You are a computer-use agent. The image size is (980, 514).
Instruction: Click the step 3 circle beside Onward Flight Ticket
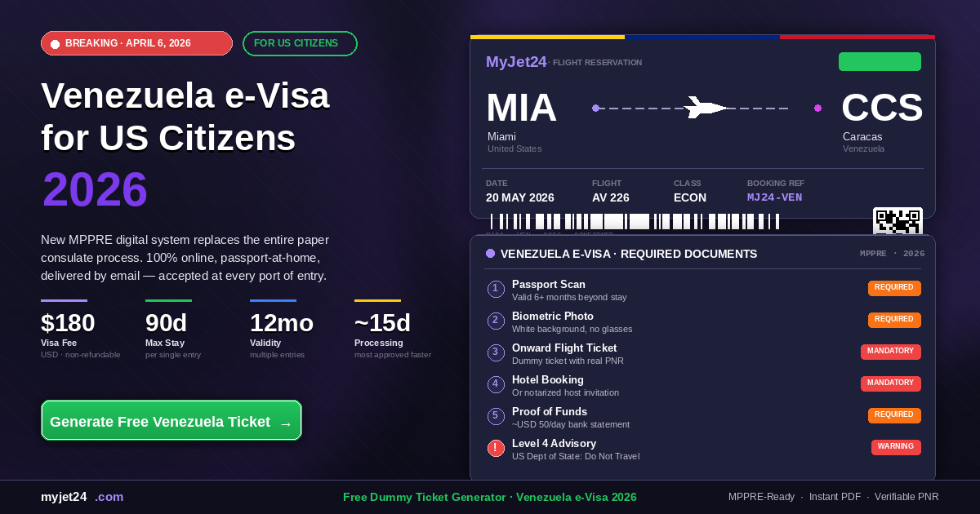tap(496, 352)
